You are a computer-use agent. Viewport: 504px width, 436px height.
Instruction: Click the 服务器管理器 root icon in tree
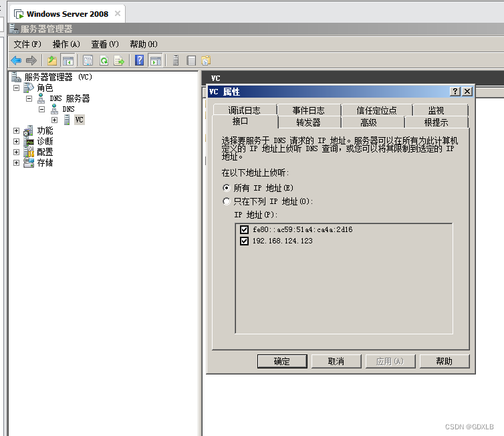tap(16, 77)
